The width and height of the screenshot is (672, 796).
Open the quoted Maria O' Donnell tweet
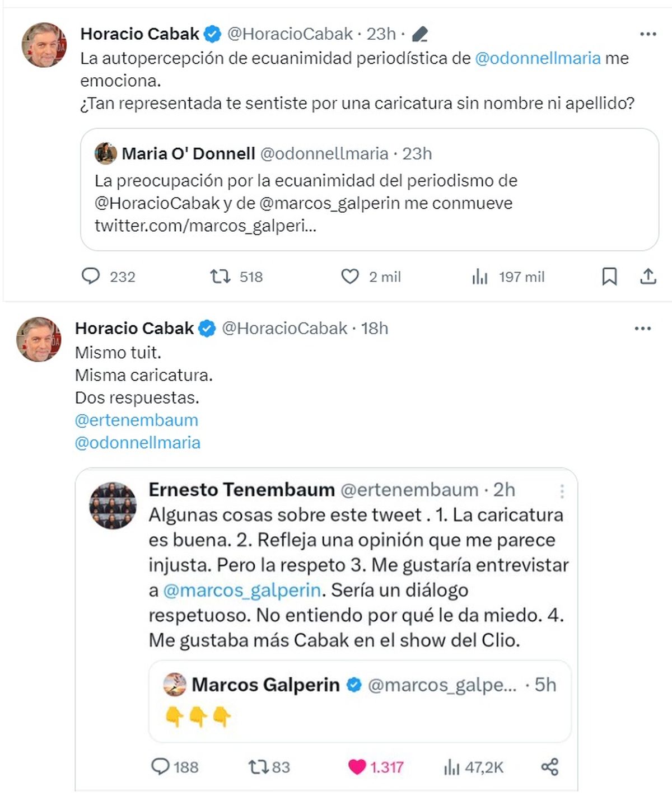[369, 189]
